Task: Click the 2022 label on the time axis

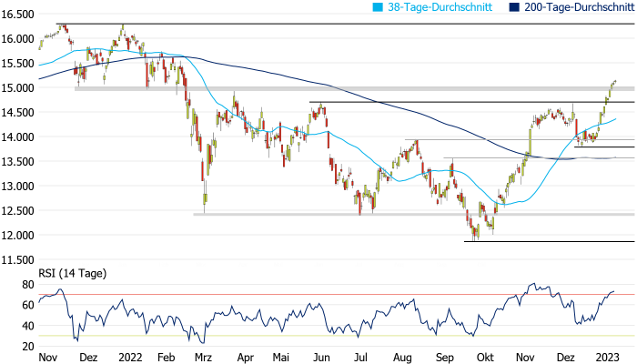Action: (x=127, y=357)
